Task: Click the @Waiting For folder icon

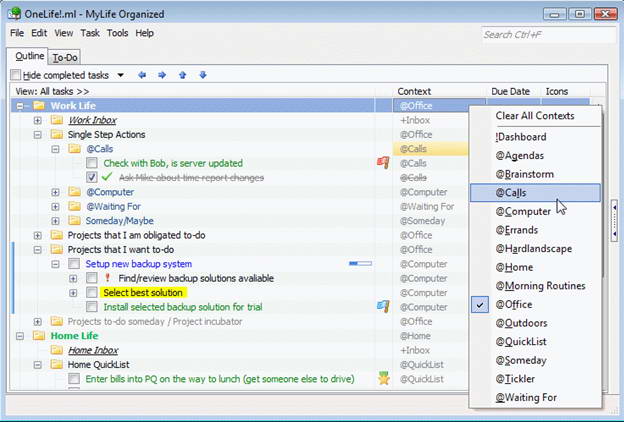Action: pyautogui.click(x=74, y=206)
